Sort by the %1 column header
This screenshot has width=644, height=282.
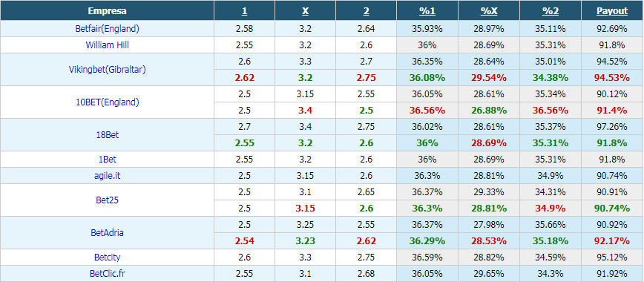point(427,11)
